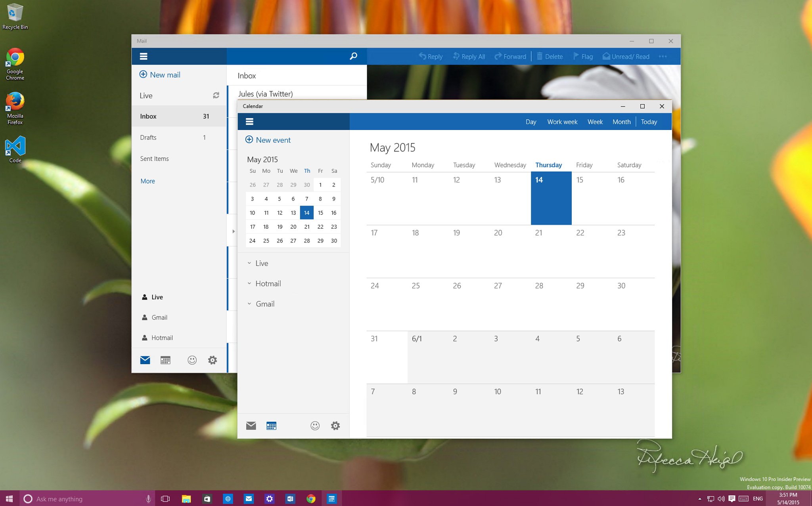
Task: Click New event button in Calendar
Action: tap(268, 140)
